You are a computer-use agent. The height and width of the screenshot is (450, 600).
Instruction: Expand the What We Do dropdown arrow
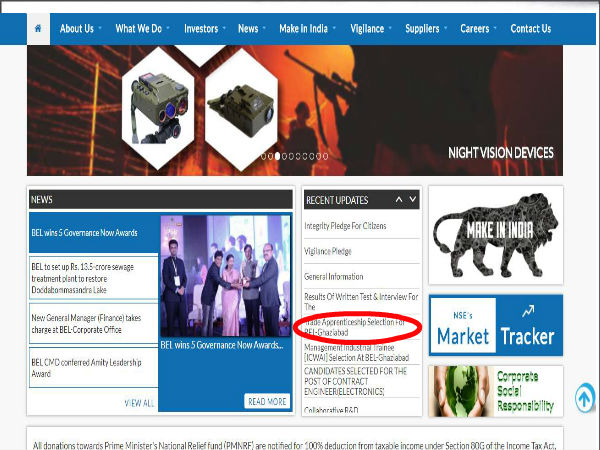[168, 28]
